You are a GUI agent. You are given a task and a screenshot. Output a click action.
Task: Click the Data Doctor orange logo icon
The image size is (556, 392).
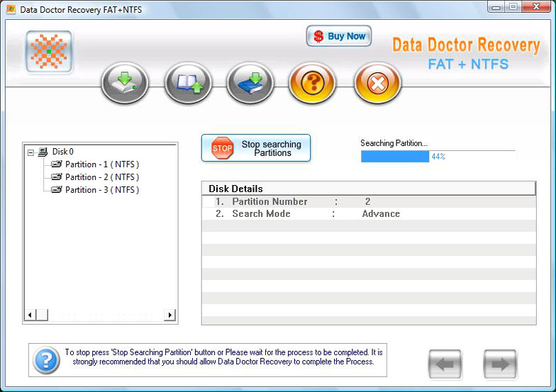click(x=49, y=52)
